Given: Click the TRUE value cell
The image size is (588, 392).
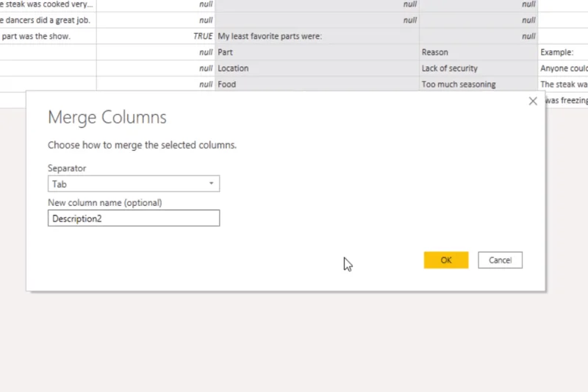Looking at the screenshot, I should pos(156,36).
